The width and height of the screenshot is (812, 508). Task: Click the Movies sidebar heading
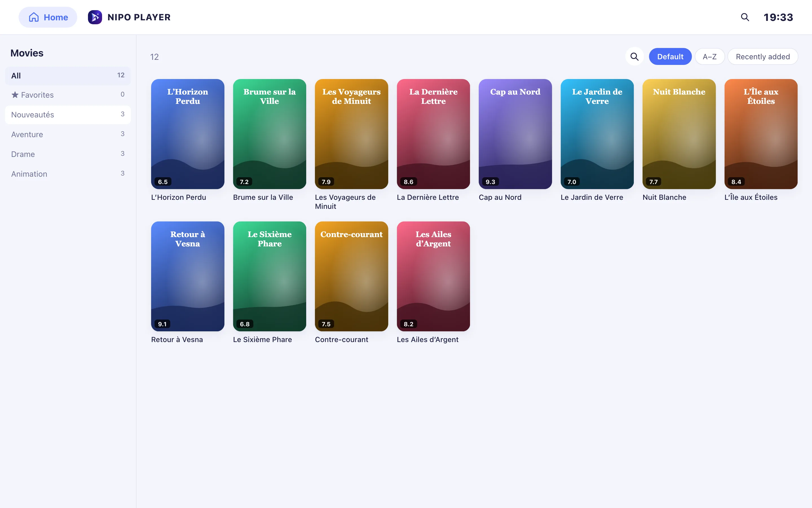click(27, 53)
